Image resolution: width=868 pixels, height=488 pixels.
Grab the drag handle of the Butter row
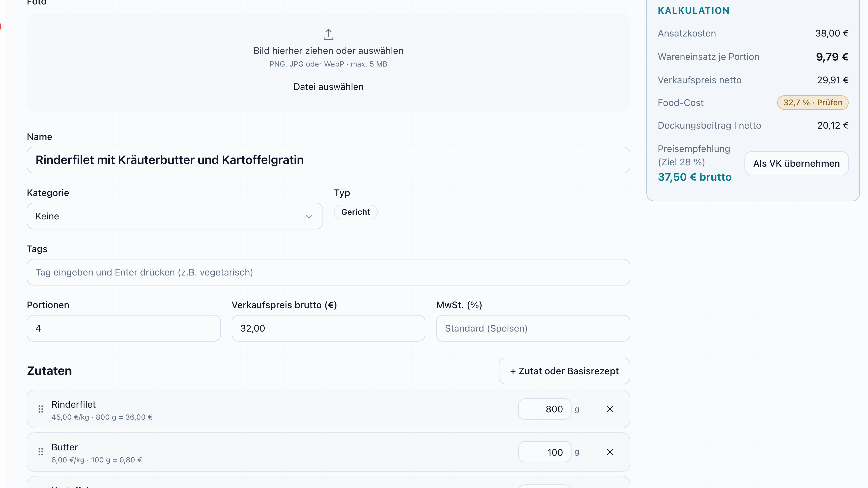[41, 452]
